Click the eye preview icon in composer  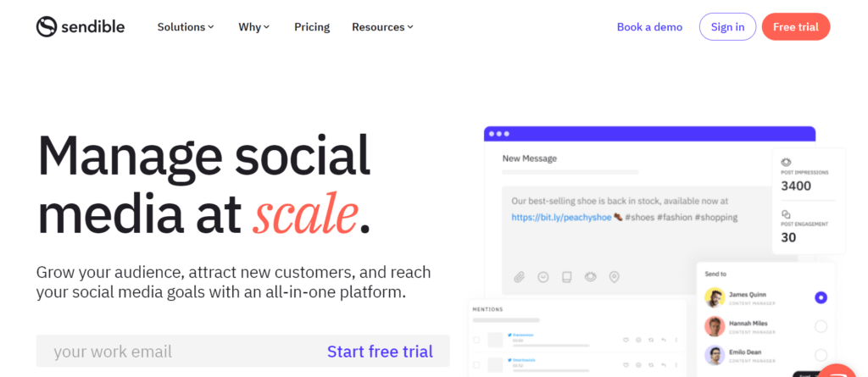(x=590, y=276)
